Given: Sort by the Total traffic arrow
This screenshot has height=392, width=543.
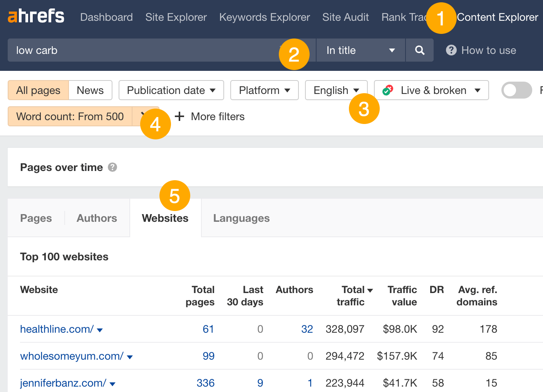Looking at the screenshot, I should pos(370,290).
